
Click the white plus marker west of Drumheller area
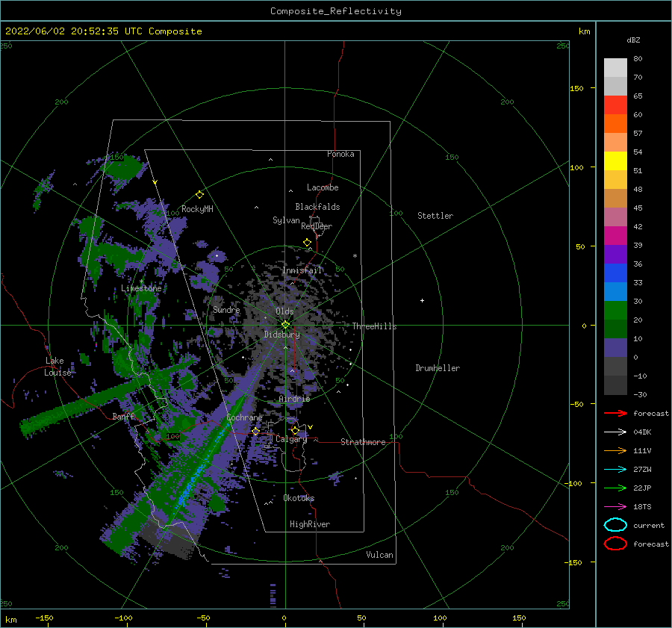point(422,300)
